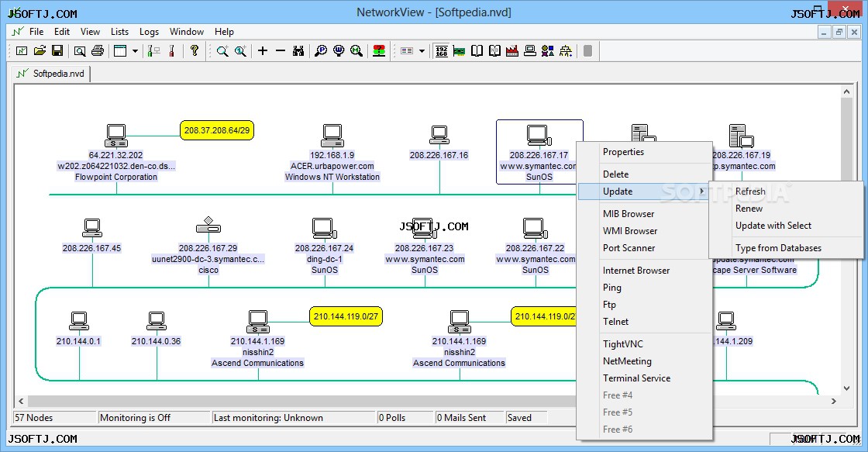Click the NB book toolbar icon
This screenshot has height=452, width=868.
[x=494, y=51]
